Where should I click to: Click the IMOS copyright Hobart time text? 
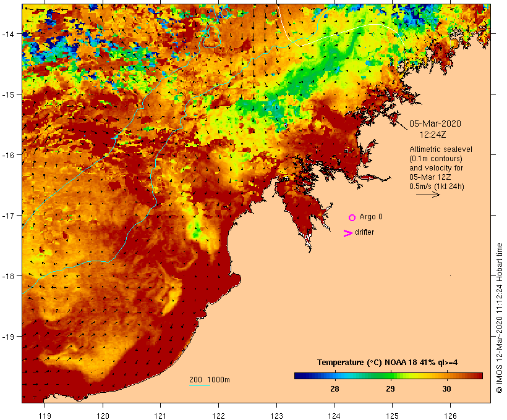click(x=499, y=318)
